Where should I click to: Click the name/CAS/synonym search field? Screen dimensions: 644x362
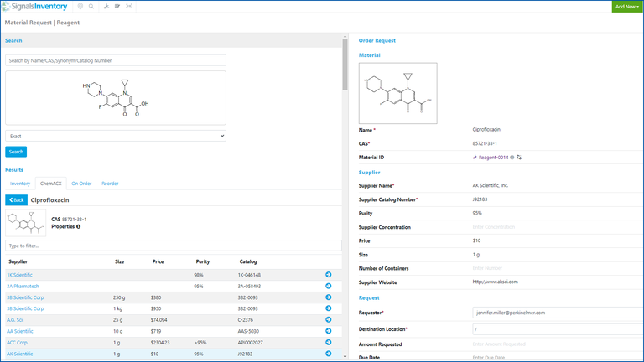click(116, 60)
